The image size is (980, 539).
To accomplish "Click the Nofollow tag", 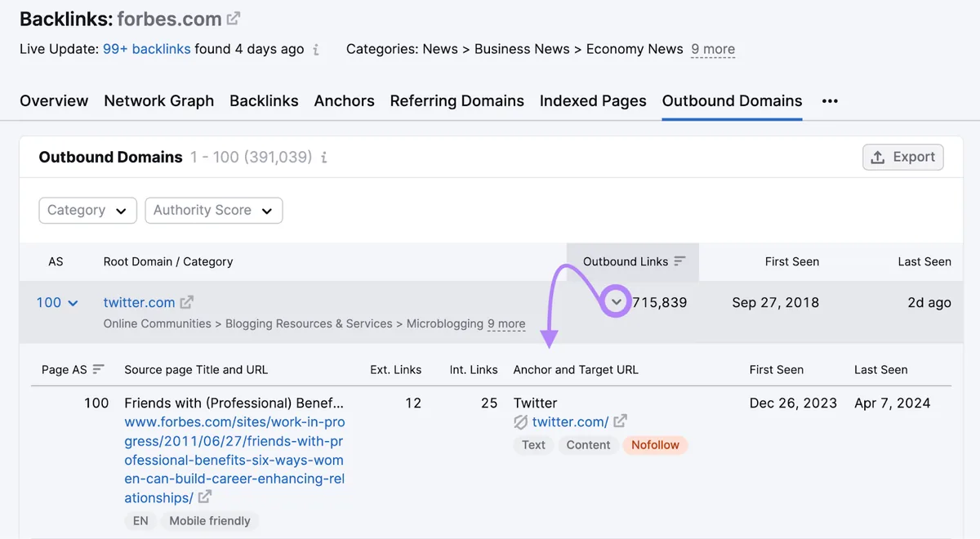I will pos(655,445).
